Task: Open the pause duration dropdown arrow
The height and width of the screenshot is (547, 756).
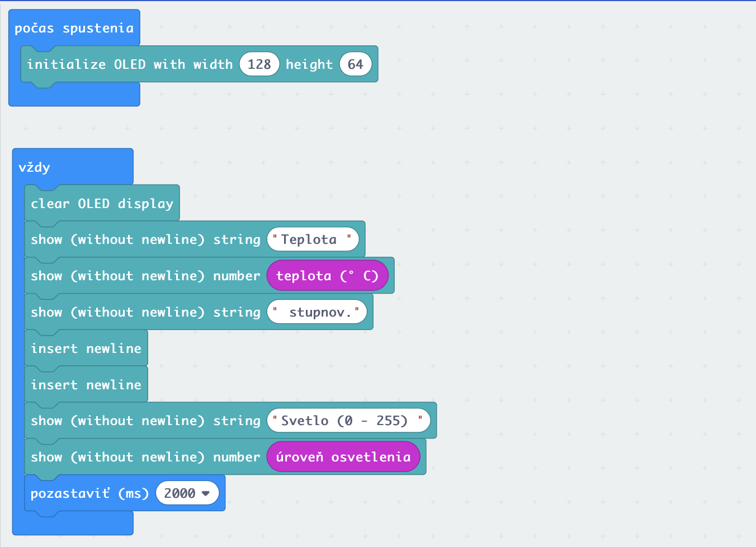Action: [x=206, y=493]
